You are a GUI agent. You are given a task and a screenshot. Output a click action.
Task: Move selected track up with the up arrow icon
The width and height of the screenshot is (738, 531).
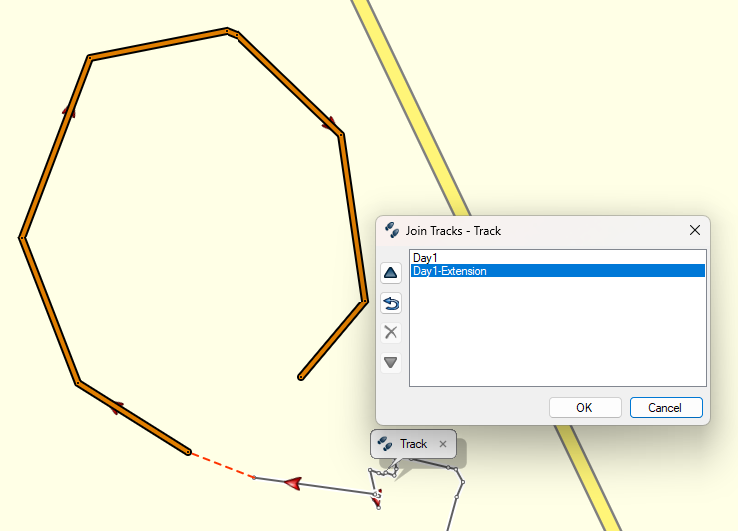tap(391, 273)
